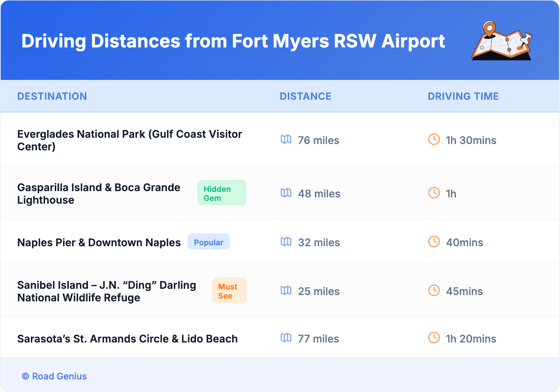Click the clock icon beside 45mins
This screenshot has height=392, width=560.
[x=434, y=291]
